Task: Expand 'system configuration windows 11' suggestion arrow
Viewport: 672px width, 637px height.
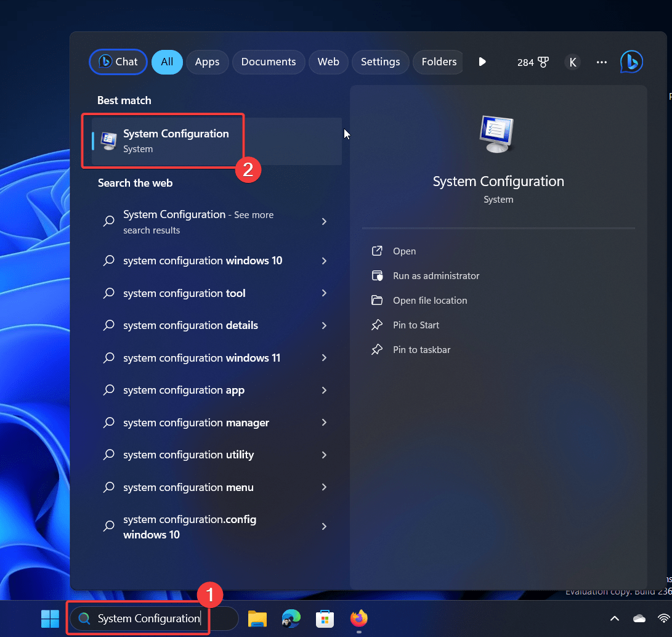Action: pos(324,358)
